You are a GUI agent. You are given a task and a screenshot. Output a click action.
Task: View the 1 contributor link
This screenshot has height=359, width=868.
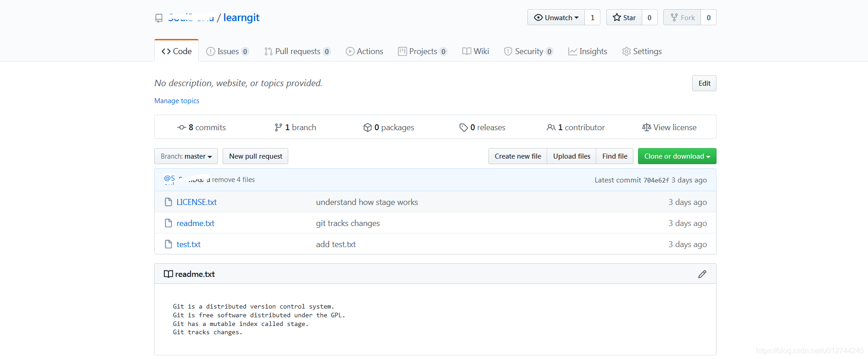click(x=576, y=127)
